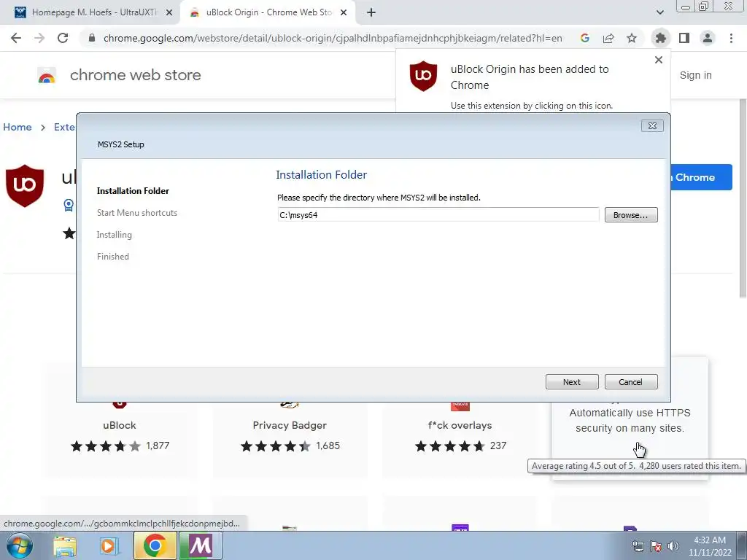Click the Google G icon in address bar
The height and width of the screenshot is (560, 747).
(x=585, y=38)
